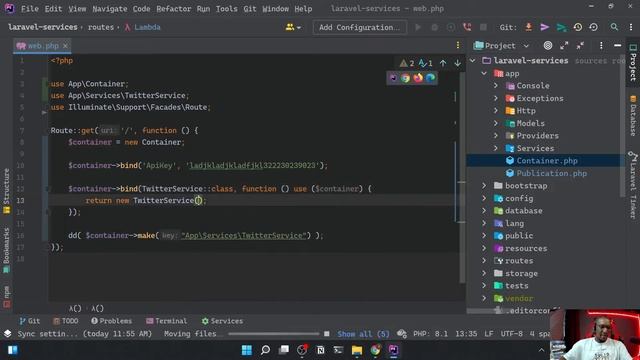The height and width of the screenshot is (360, 640).
Task: Open the Git menu
Action: coord(249,9)
